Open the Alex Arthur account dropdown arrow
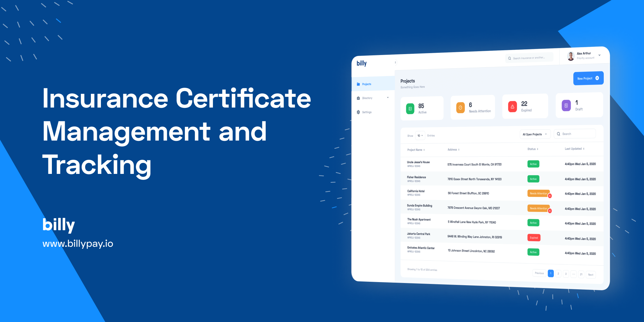This screenshot has width=644, height=322. (x=599, y=55)
